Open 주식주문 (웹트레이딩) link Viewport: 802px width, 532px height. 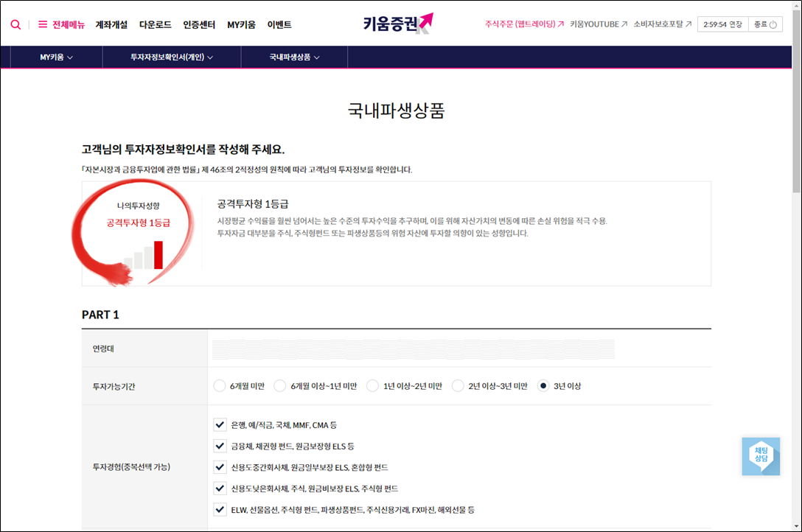click(x=520, y=24)
